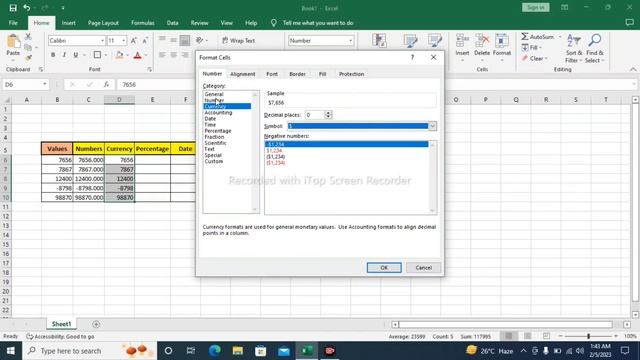Open File Explorer from taskbar
This screenshot has height=360, width=640.
[x=238, y=351]
